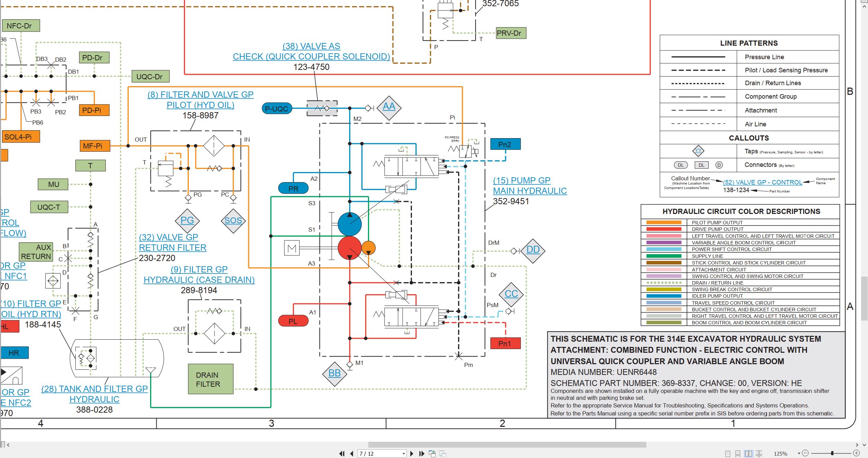This screenshot has height=458, width=868.
Task: Open the HYDRAULIC (CASE DRAIN) link
Action: point(199,280)
